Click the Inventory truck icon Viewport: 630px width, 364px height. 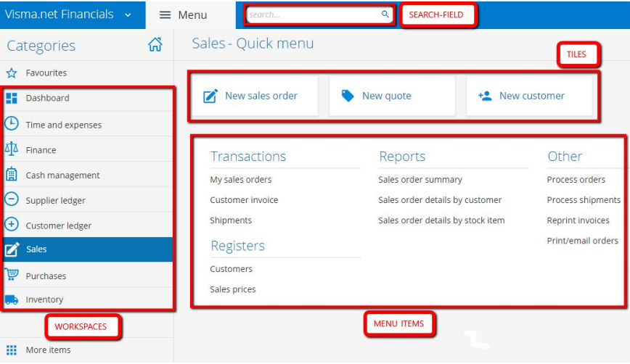12,299
